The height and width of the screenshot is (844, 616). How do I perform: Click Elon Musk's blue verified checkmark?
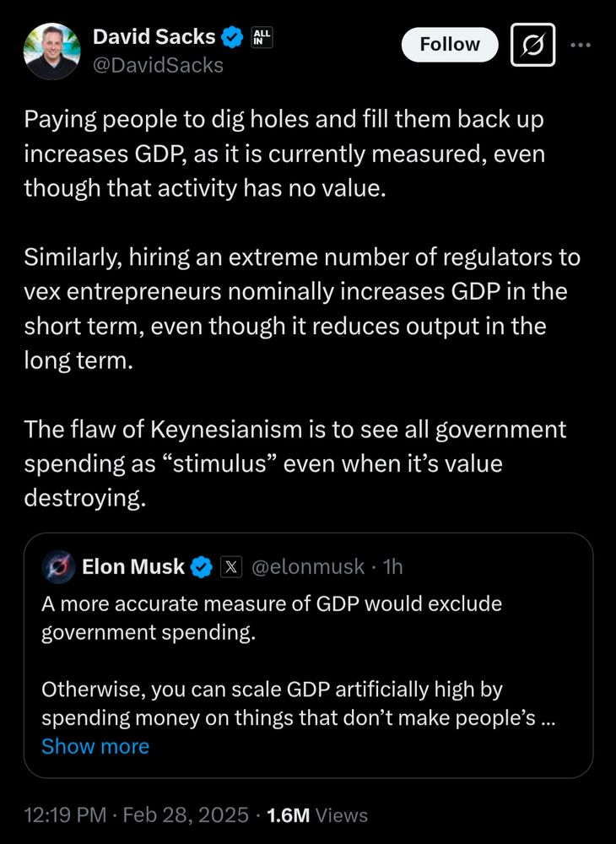200,567
